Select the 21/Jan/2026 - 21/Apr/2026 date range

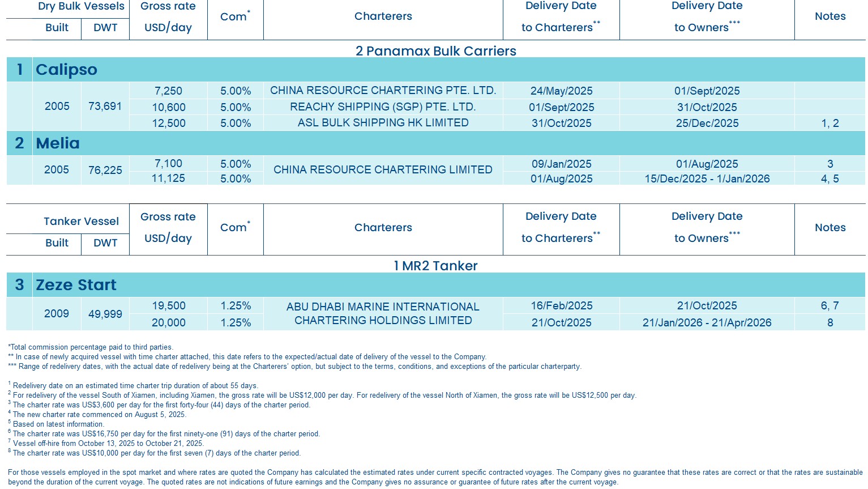click(707, 322)
